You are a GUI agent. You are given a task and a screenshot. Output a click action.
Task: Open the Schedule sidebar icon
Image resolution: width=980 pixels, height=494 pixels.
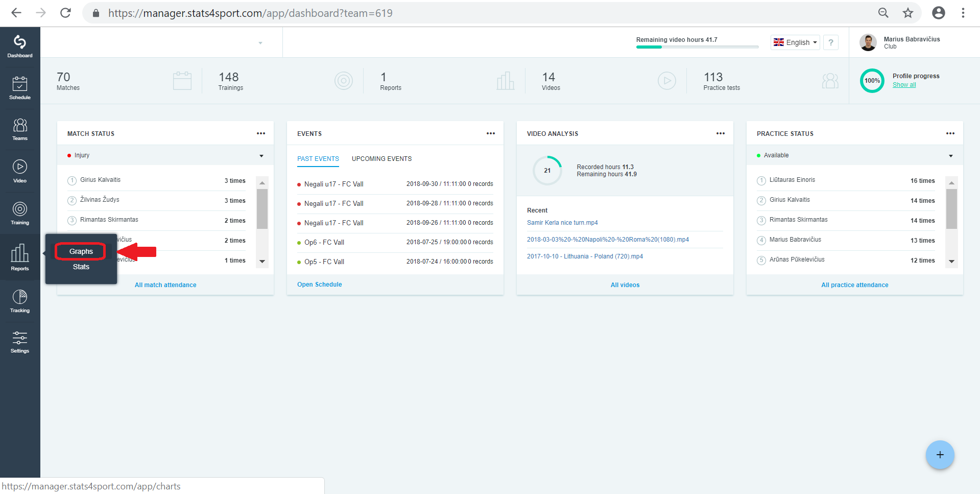[x=20, y=88]
